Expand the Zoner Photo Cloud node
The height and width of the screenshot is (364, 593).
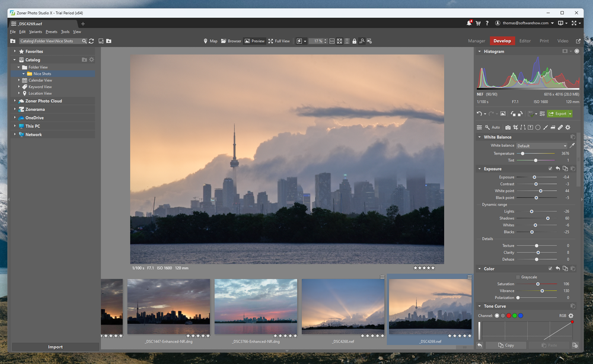point(15,101)
